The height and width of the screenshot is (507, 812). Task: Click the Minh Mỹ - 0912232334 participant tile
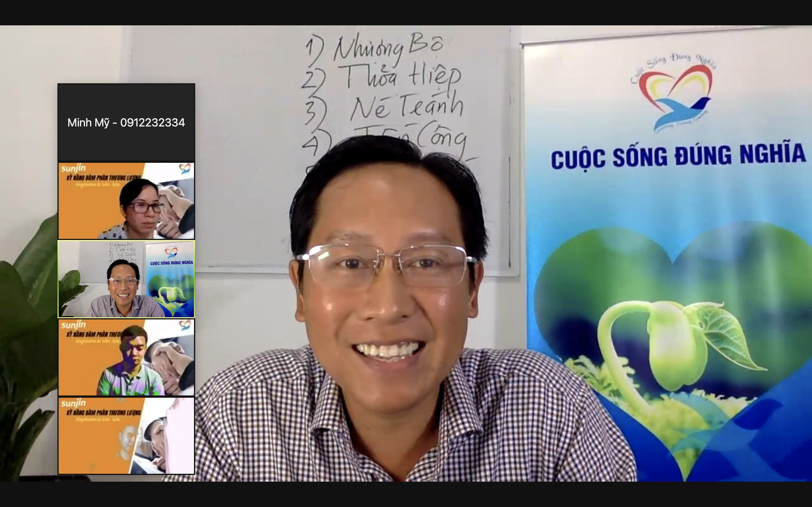point(126,123)
